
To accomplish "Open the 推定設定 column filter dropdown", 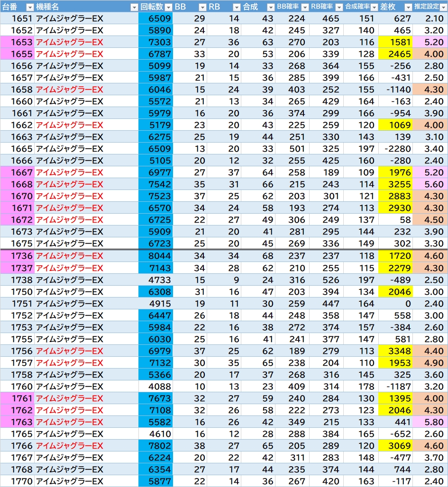I will pos(444,7).
